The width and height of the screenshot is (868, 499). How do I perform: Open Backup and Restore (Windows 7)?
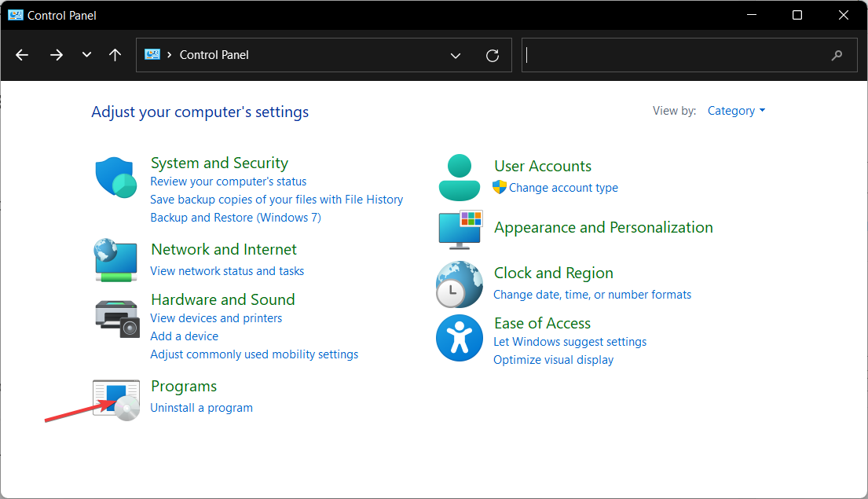coord(236,218)
